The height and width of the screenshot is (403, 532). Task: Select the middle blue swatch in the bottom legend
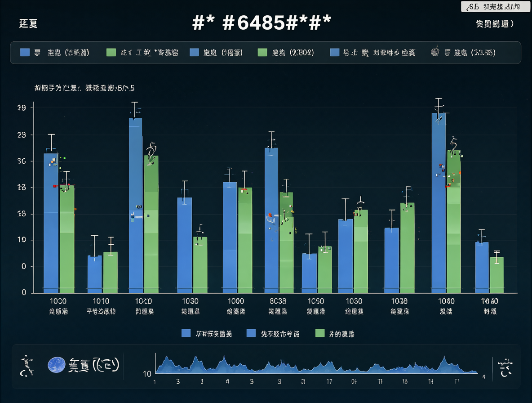[251, 333]
